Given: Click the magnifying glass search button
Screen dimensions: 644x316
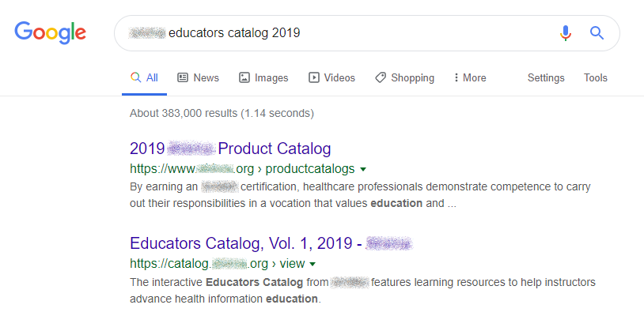Looking at the screenshot, I should 597,33.
